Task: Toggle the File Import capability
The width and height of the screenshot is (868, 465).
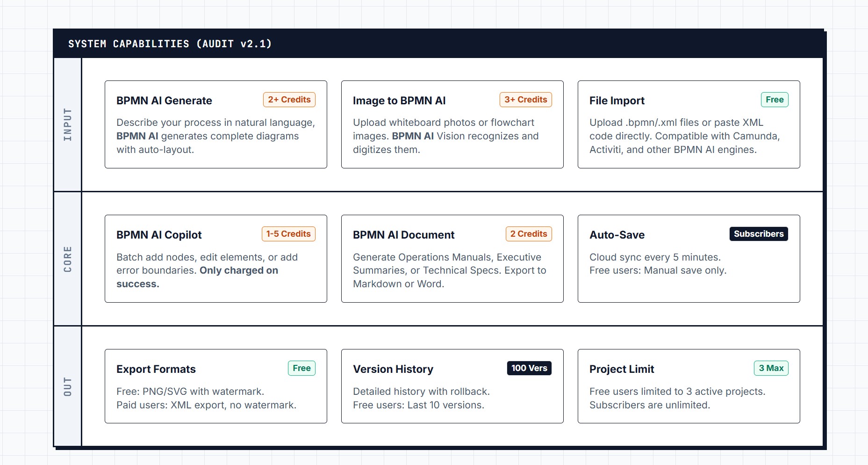Action: (x=689, y=124)
